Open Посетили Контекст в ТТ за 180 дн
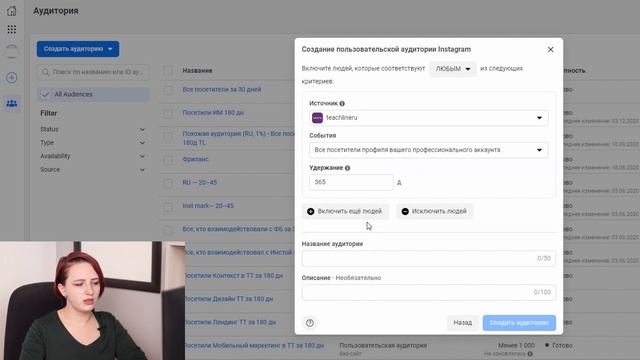This screenshot has width=640, height=360. coord(234,276)
